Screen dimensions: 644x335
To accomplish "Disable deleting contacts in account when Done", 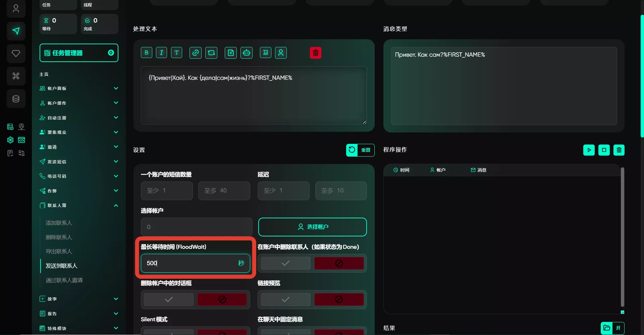I will click(339, 263).
